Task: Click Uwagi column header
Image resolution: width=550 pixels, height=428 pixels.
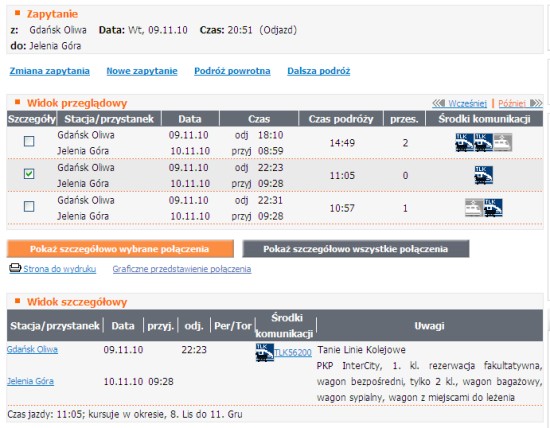Action: click(429, 326)
